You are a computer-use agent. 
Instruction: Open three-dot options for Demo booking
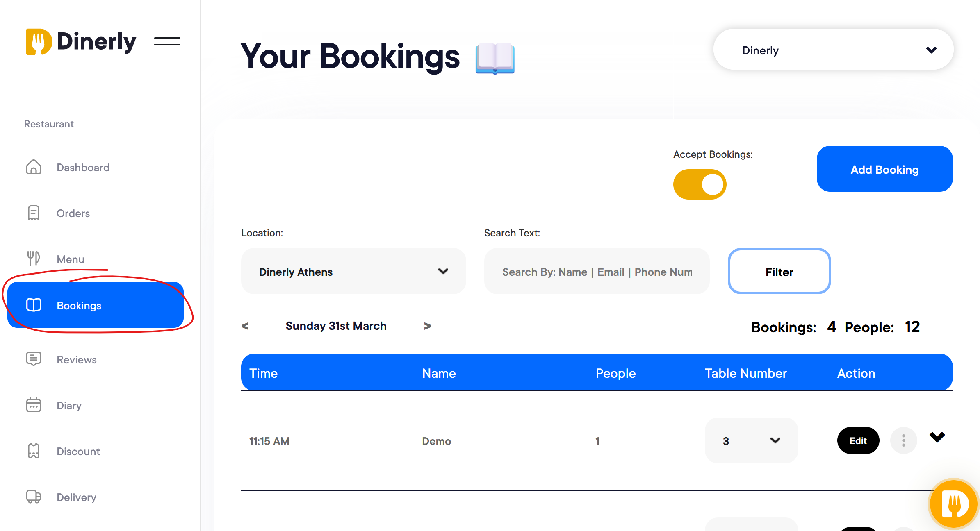point(904,440)
